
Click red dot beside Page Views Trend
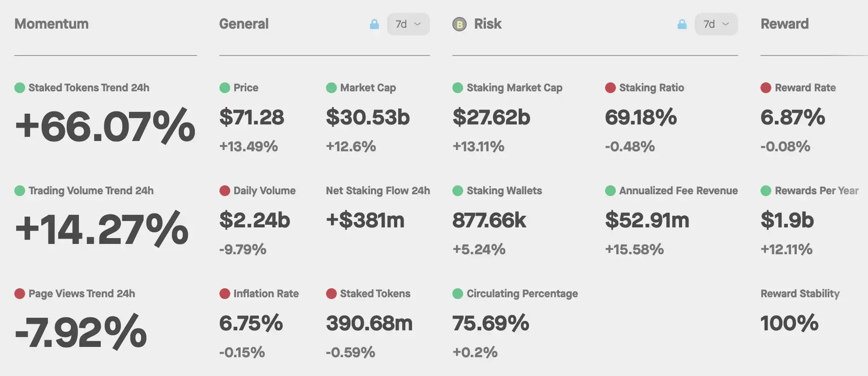pyautogui.click(x=20, y=294)
